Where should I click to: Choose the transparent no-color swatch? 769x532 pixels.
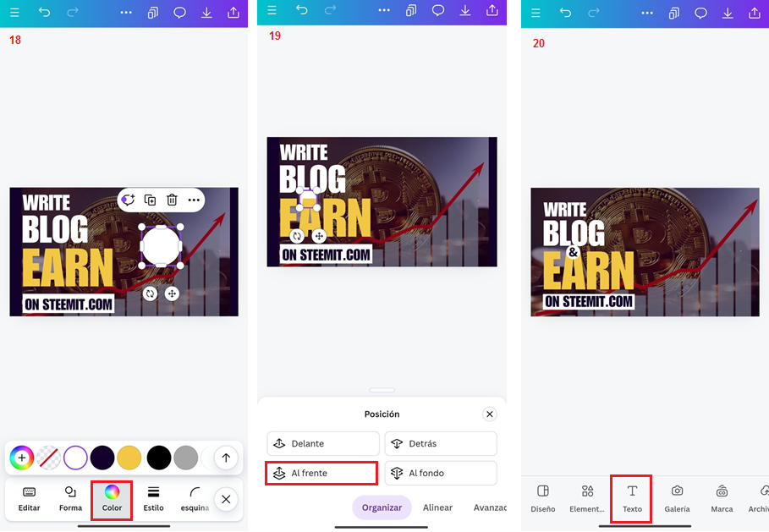click(49, 458)
